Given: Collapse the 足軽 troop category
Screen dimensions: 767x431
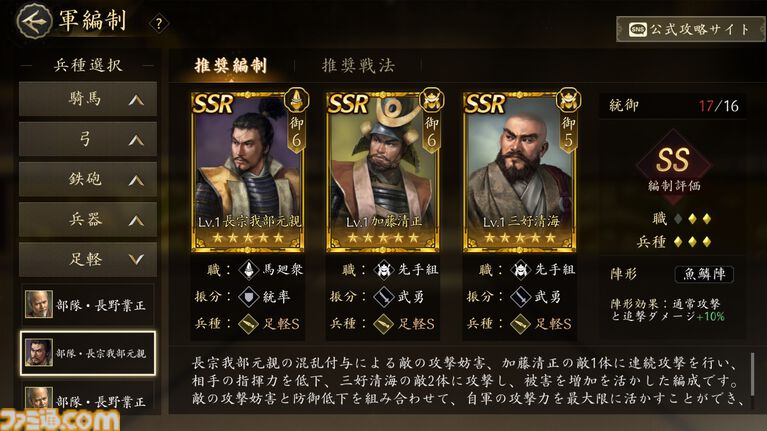Looking at the screenshot, I should (88, 260).
